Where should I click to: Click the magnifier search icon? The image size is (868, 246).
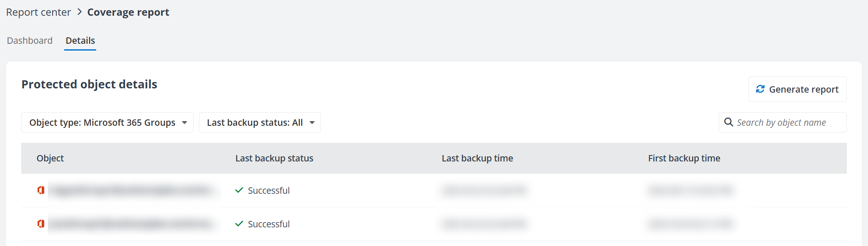coord(728,122)
